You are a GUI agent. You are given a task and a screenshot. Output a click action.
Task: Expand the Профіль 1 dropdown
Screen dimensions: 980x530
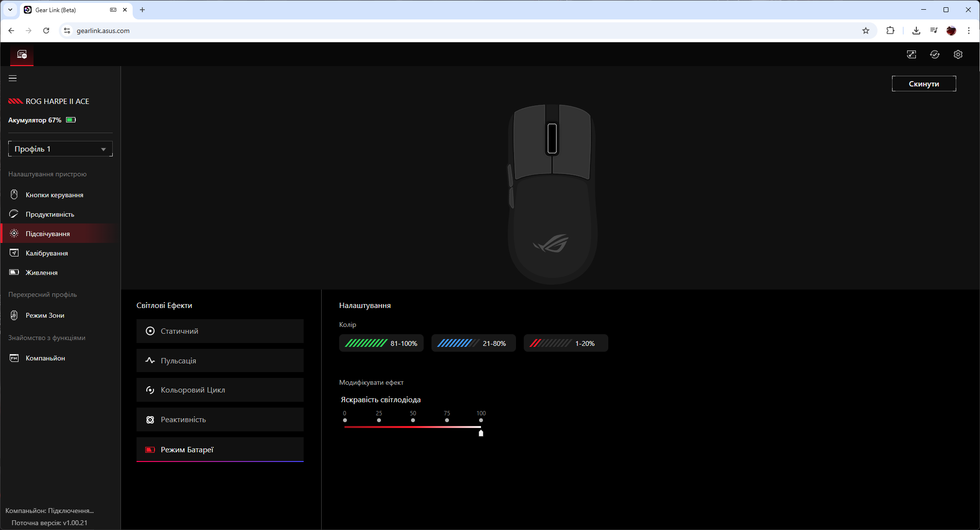point(60,149)
